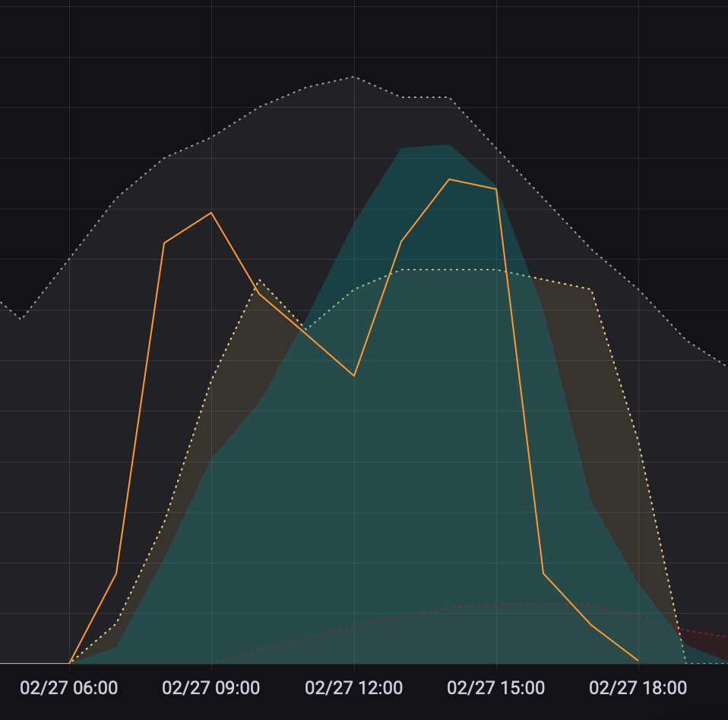Screen dimensions: 728x720
Task: Click the orange line's morning peak at 09:00
Action: pyautogui.click(x=211, y=213)
